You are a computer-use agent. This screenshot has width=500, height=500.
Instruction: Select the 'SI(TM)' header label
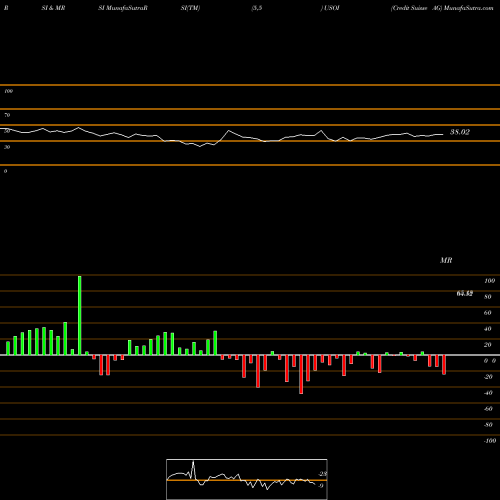pos(190,8)
